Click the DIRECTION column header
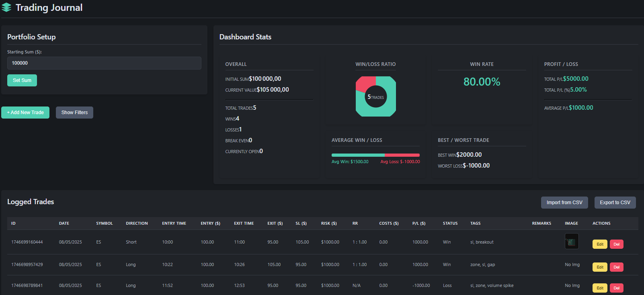 (137, 223)
